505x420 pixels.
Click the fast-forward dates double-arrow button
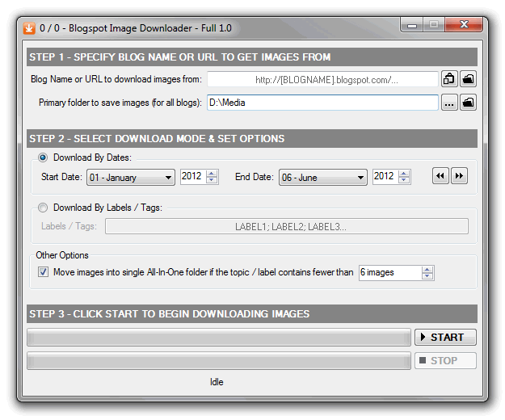click(459, 176)
